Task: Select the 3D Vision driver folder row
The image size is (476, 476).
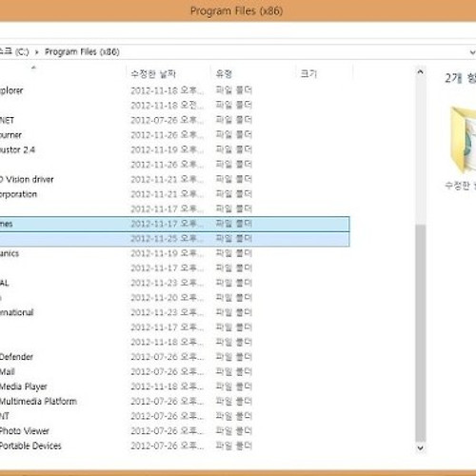Action: [x=174, y=179]
